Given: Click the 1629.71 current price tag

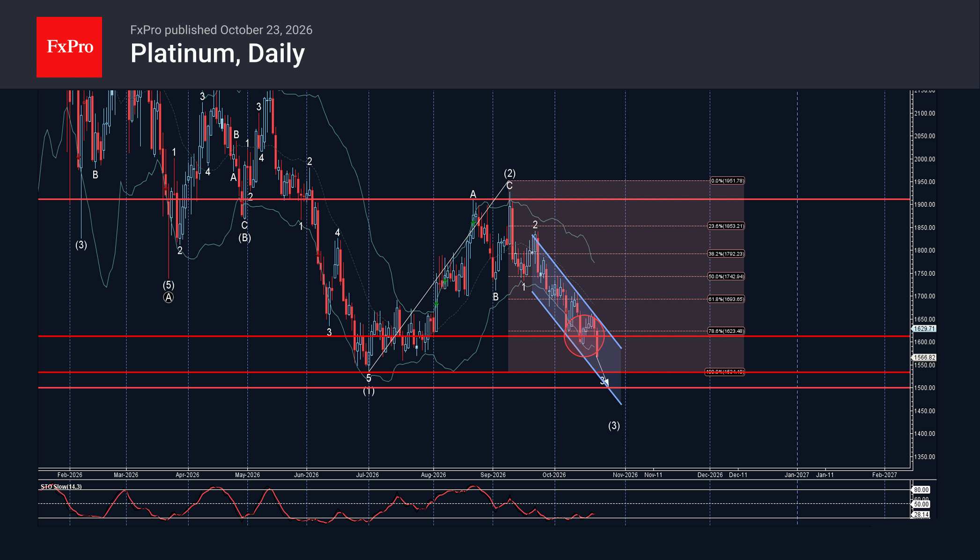Looking at the screenshot, I should pyautogui.click(x=924, y=329).
